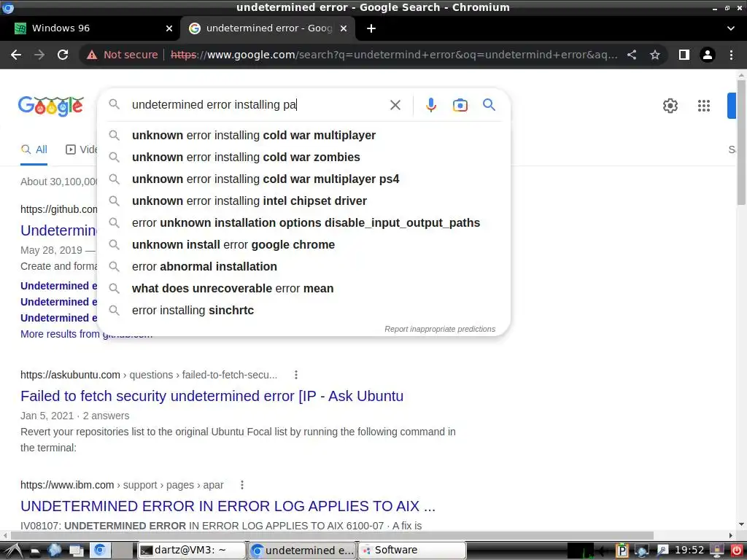This screenshot has height=560, width=747.
Task: Open the tab search dropdown arrow
Action: pos(731,28)
